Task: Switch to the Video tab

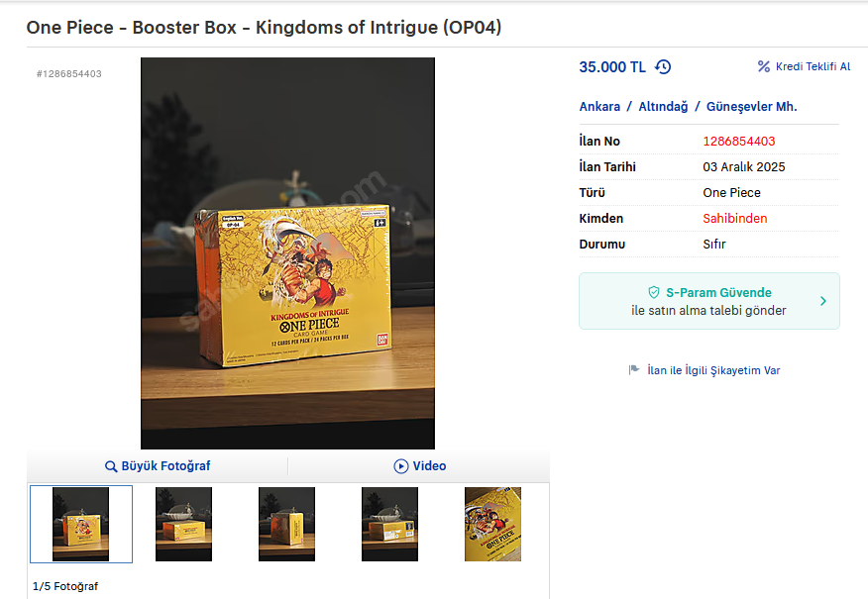Action: pyautogui.click(x=419, y=466)
